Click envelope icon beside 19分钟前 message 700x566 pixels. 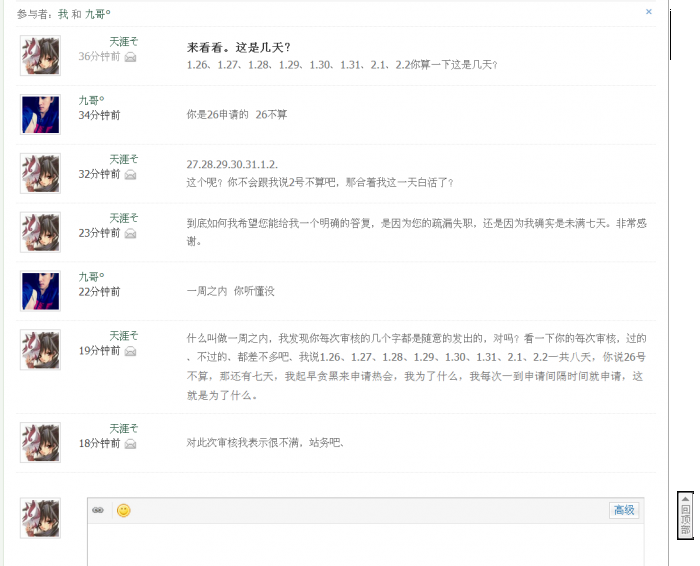tap(130, 351)
